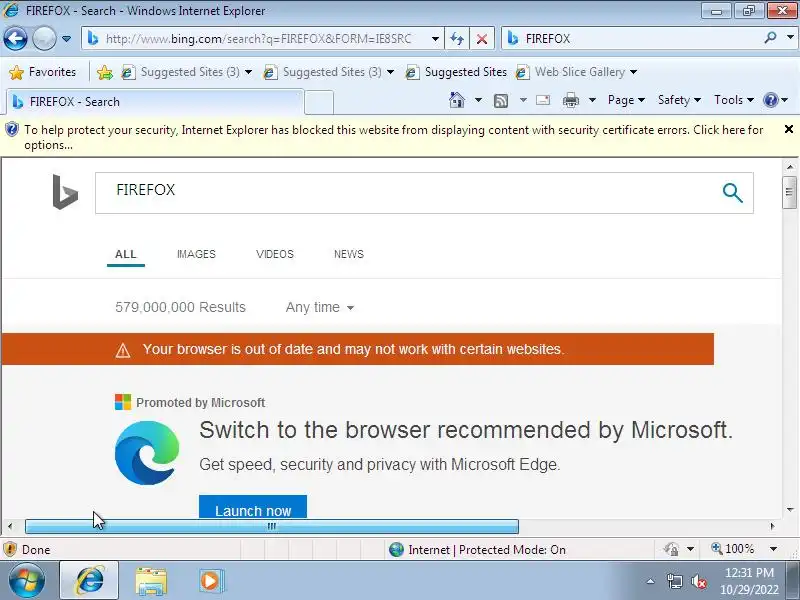Open the Favorites star button
The width and height of the screenshot is (800, 600).
tap(42, 72)
